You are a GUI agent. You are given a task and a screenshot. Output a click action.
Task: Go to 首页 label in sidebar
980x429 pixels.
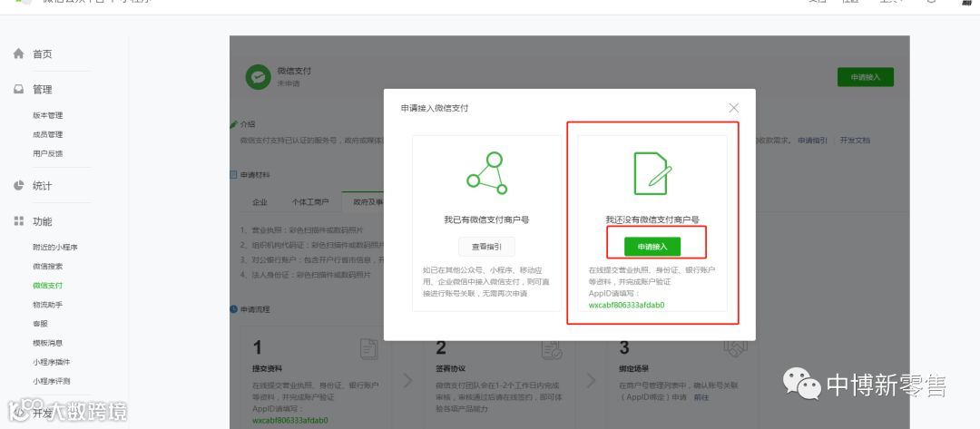click(43, 54)
